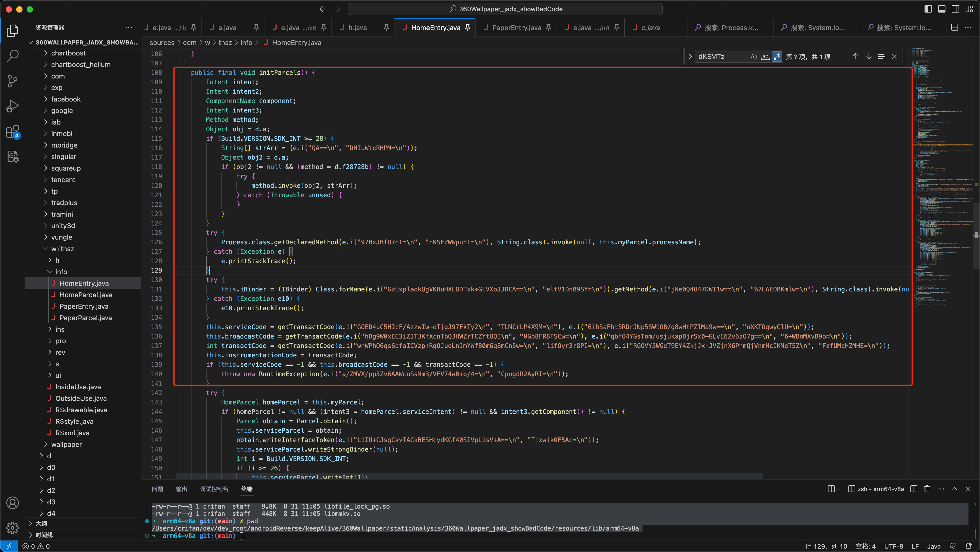Open the Source Control view
Image resolution: width=980 pixels, height=552 pixels.
[x=13, y=81]
